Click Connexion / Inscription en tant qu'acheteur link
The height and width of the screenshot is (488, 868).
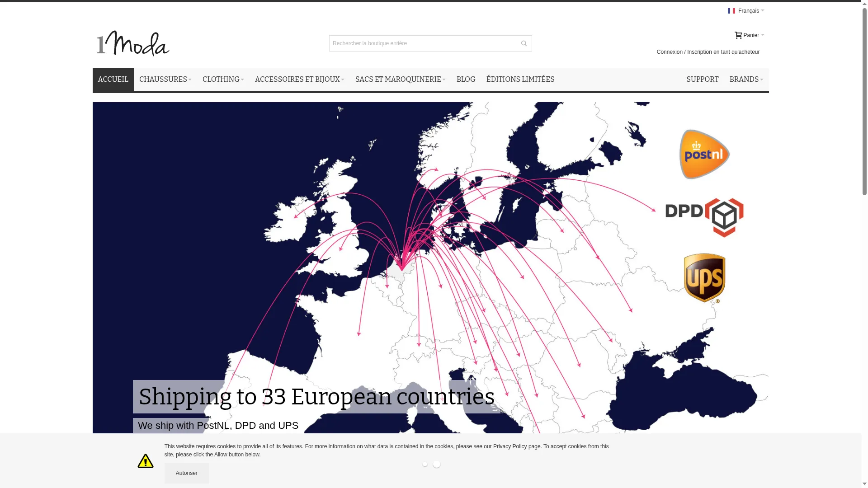(708, 52)
